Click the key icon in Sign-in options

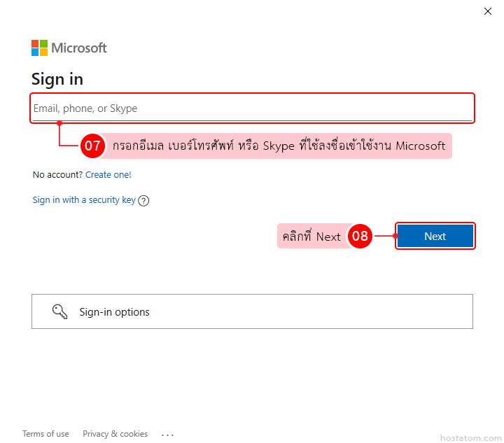click(x=60, y=311)
